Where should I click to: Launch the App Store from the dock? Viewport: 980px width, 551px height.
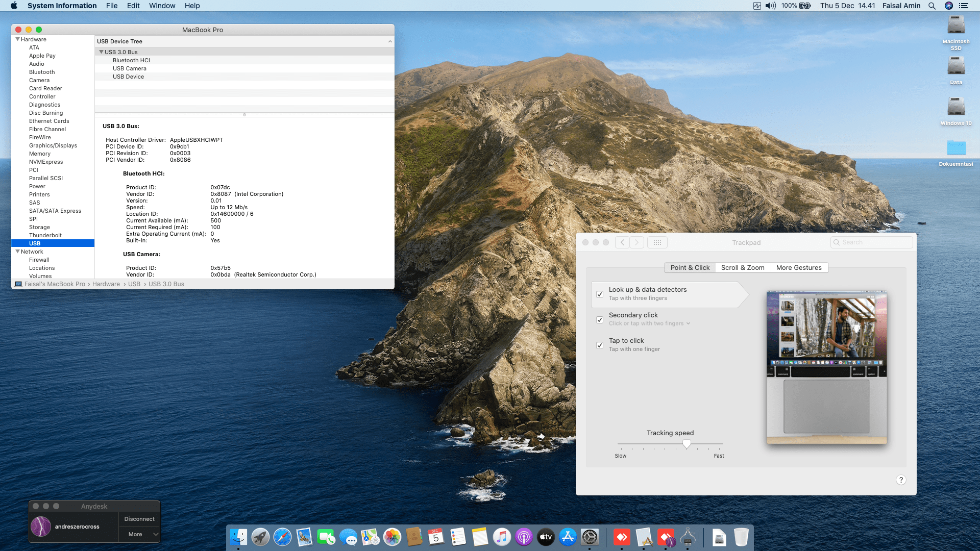[x=568, y=537]
